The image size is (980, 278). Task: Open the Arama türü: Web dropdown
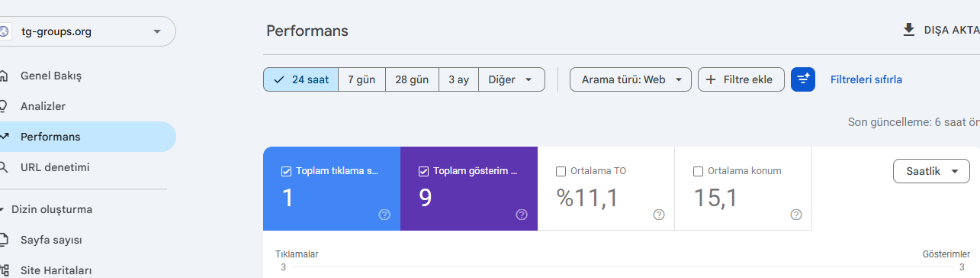(x=631, y=79)
